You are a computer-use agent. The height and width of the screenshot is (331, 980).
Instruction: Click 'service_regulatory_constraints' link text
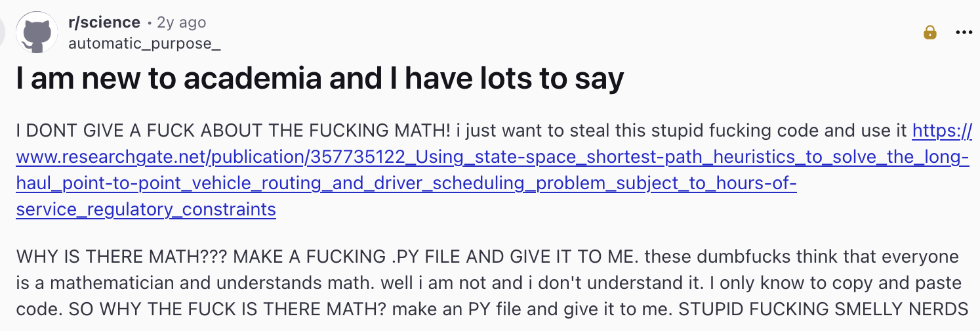pyautogui.click(x=146, y=210)
